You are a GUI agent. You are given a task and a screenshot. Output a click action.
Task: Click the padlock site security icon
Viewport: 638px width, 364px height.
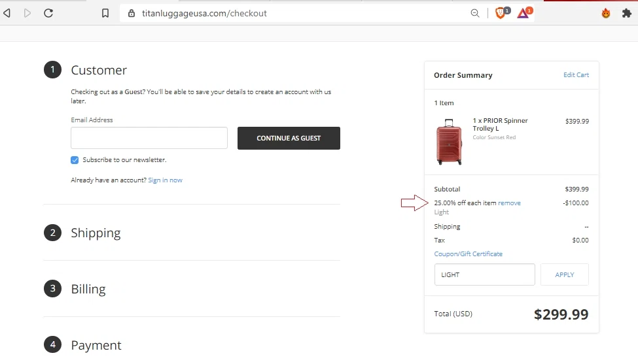coord(132,13)
